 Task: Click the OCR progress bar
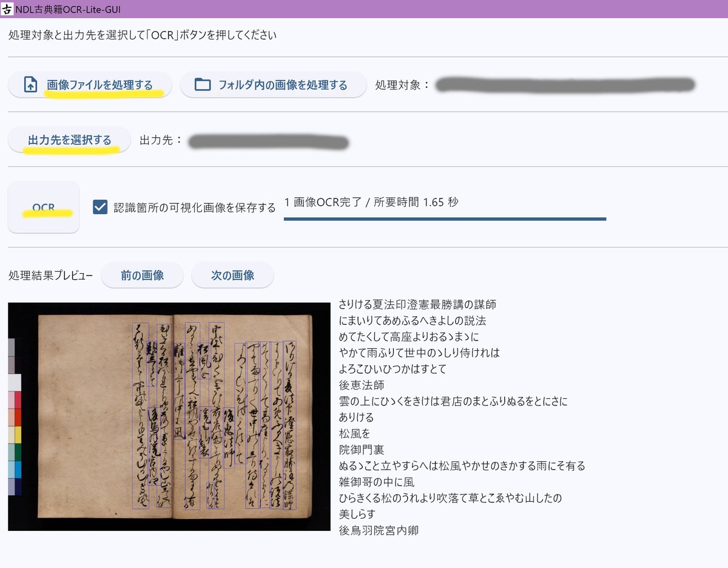click(445, 218)
